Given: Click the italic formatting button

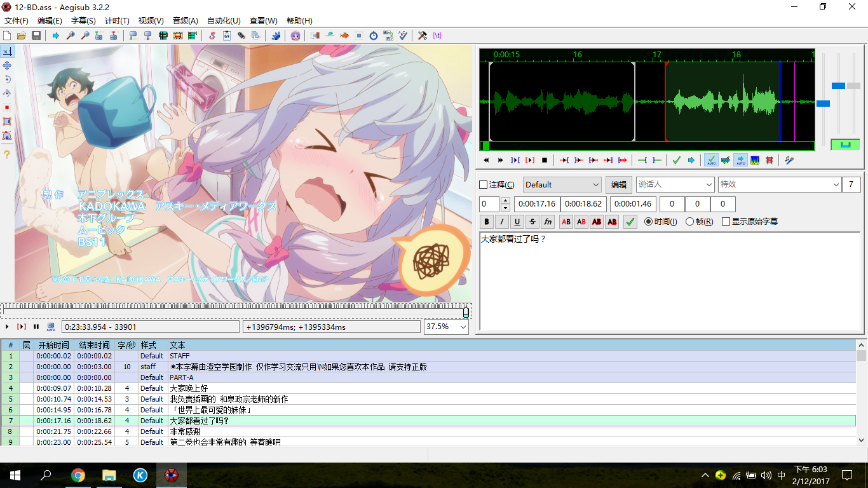Looking at the screenshot, I should [502, 222].
